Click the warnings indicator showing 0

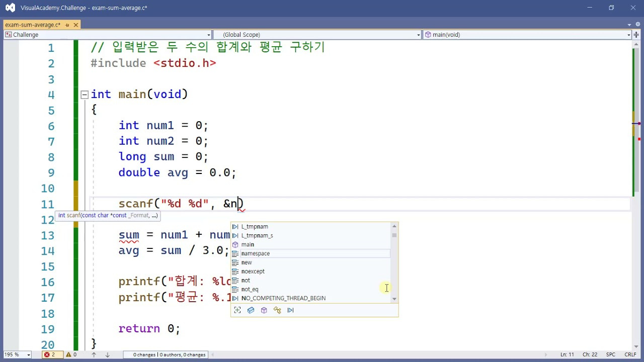click(71, 355)
